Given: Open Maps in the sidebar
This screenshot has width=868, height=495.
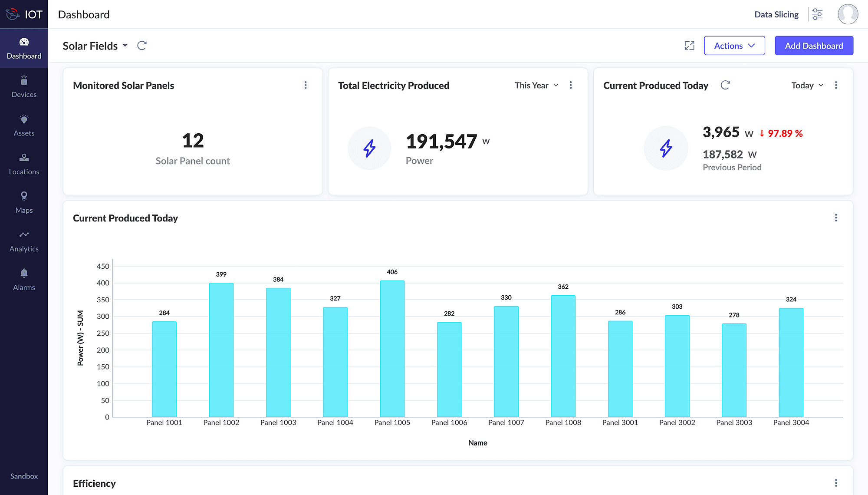Looking at the screenshot, I should pos(24,203).
